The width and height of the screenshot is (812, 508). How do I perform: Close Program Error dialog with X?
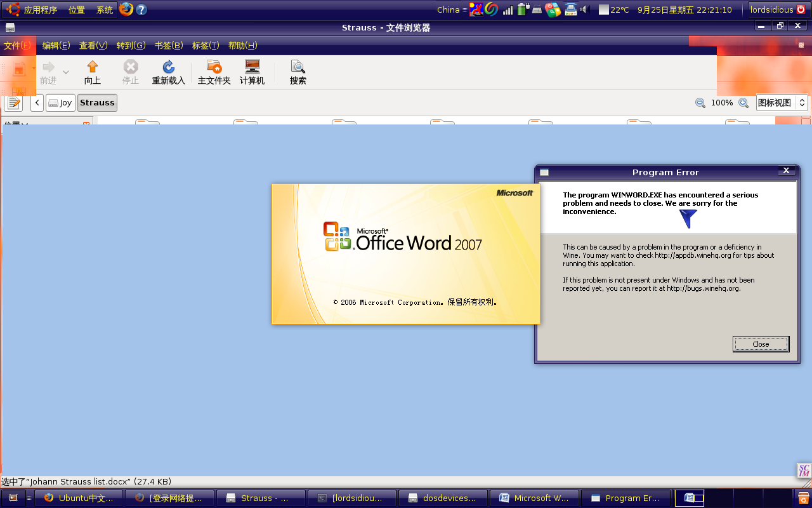coord(786,171)
